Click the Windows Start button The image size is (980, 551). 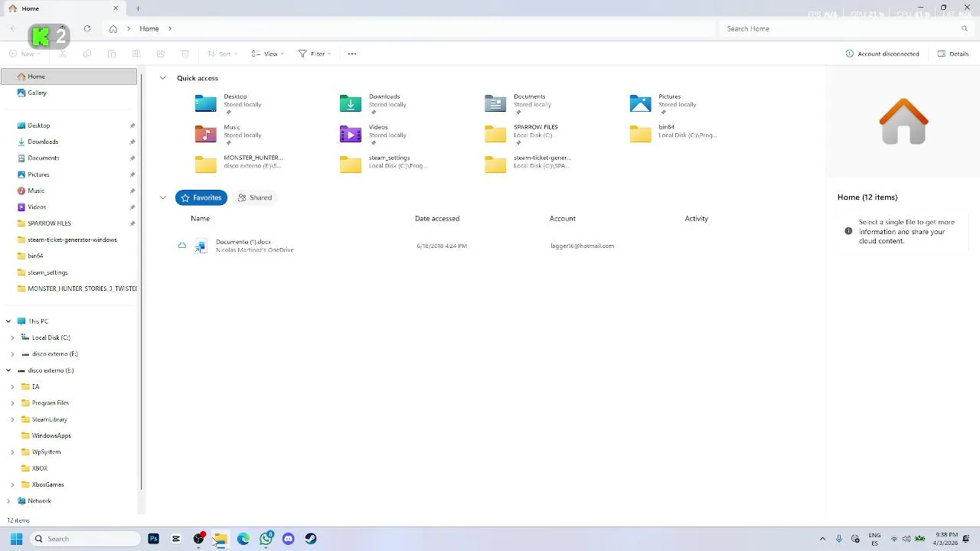[16, 539]
